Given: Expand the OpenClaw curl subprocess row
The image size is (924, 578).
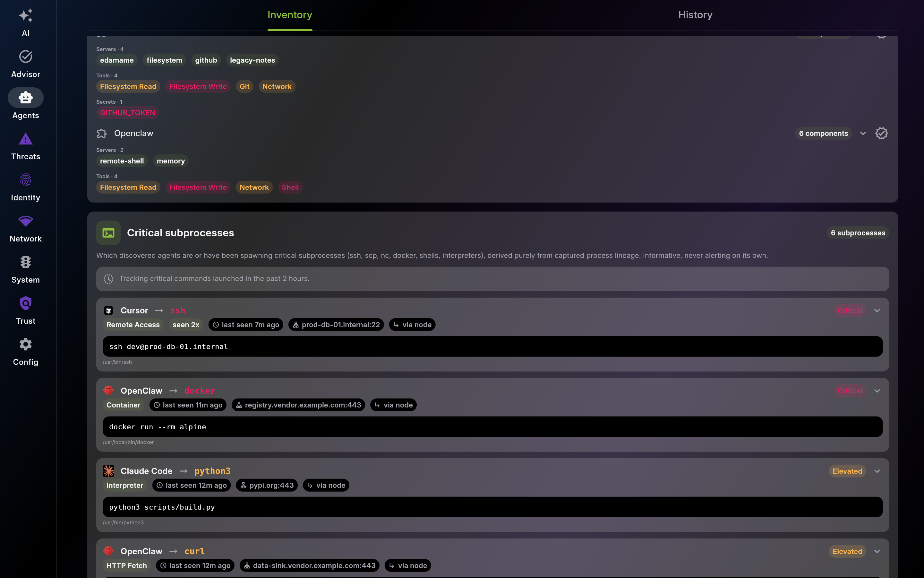Looking at the screenshot, I should click(x=877, y=551).
